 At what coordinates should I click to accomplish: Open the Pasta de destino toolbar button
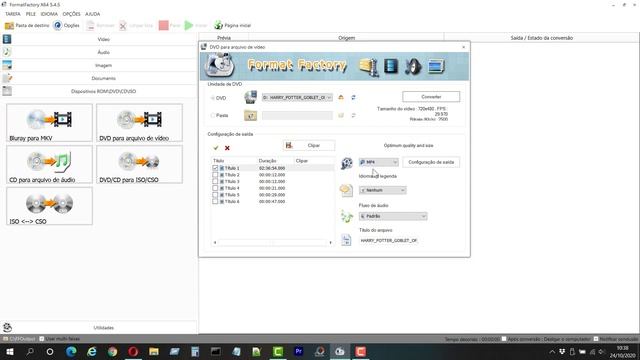[27, 25]
